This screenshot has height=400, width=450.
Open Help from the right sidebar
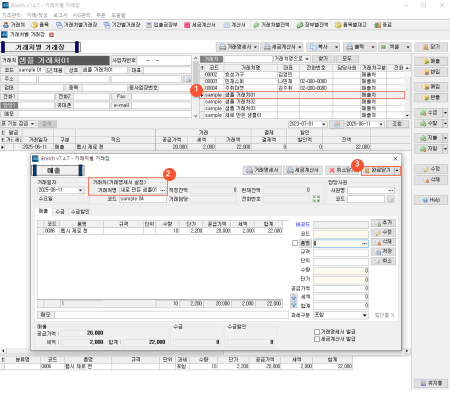coord(431,200)
